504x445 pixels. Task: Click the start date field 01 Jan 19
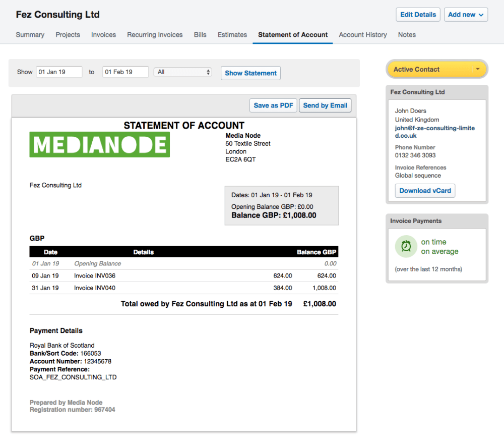[59, 72]
